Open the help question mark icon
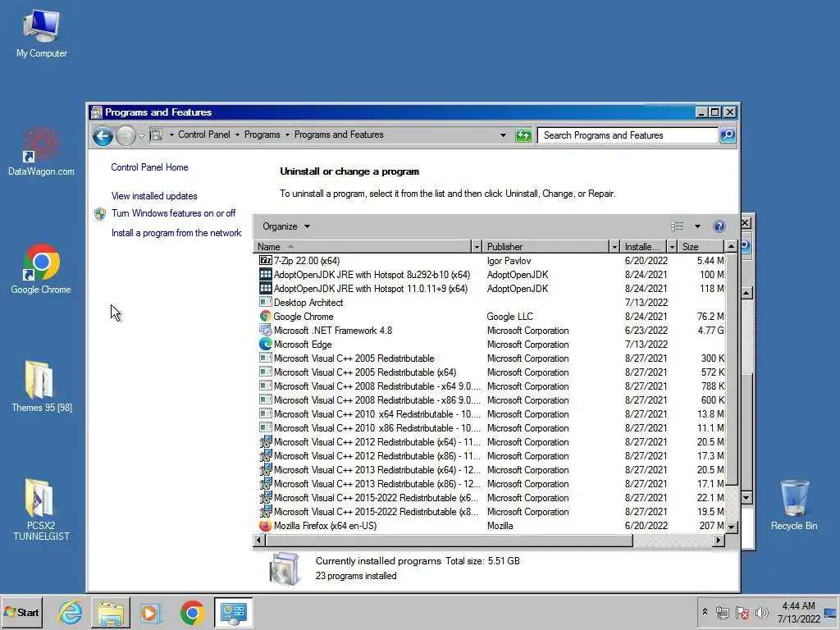The width and height of the screenshot is (840, 630). [719, 226]
